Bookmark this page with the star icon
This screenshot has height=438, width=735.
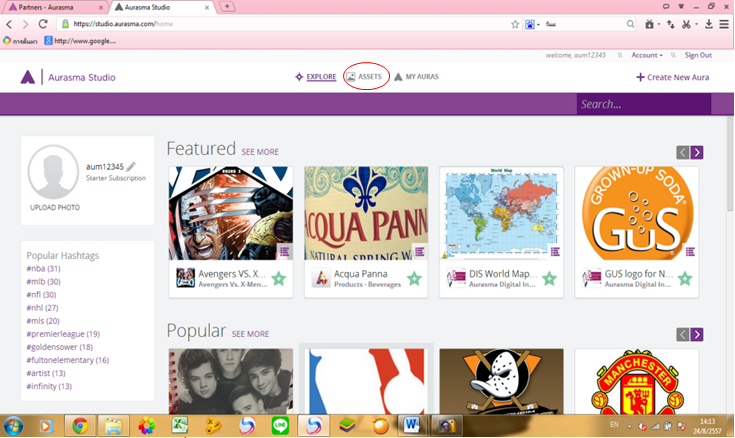point(515,24)
